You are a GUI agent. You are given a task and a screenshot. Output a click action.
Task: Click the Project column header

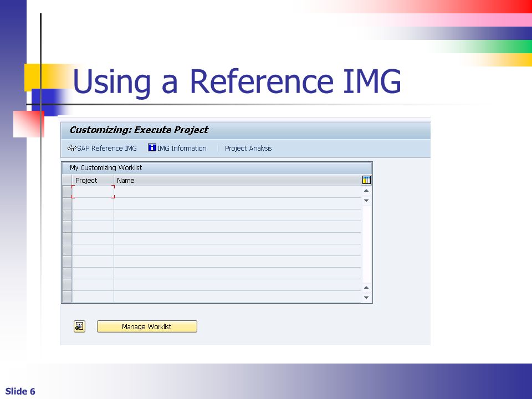pyautogui.click(x=93, y=181)
